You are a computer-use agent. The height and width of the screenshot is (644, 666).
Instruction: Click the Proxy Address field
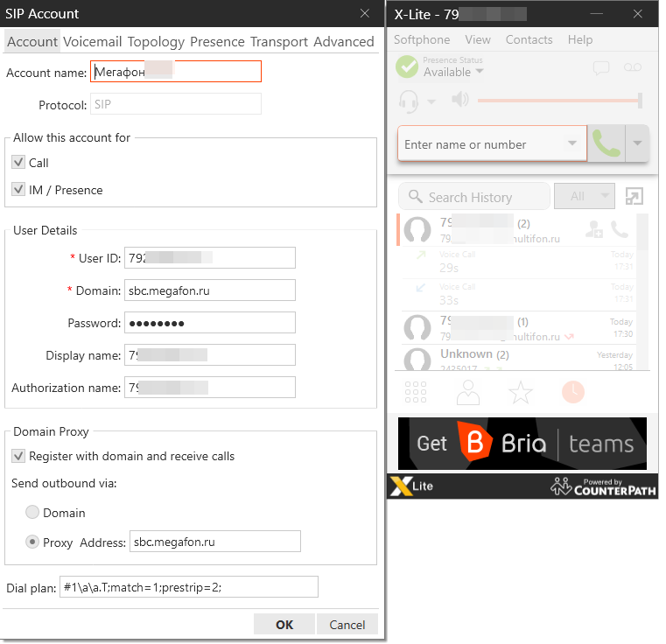pos(215,542)
